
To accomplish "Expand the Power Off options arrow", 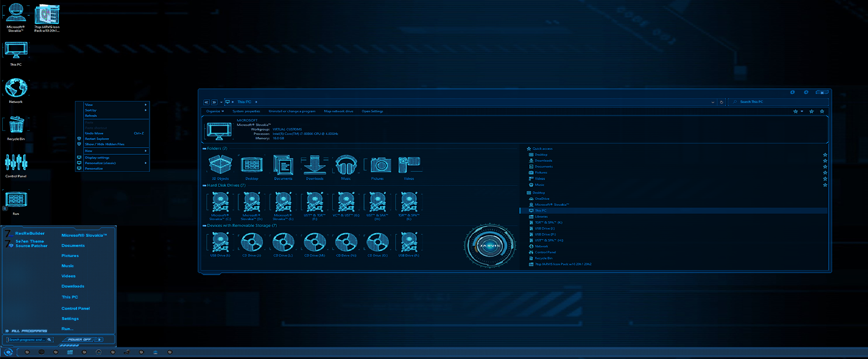I will tap(100, 339).
